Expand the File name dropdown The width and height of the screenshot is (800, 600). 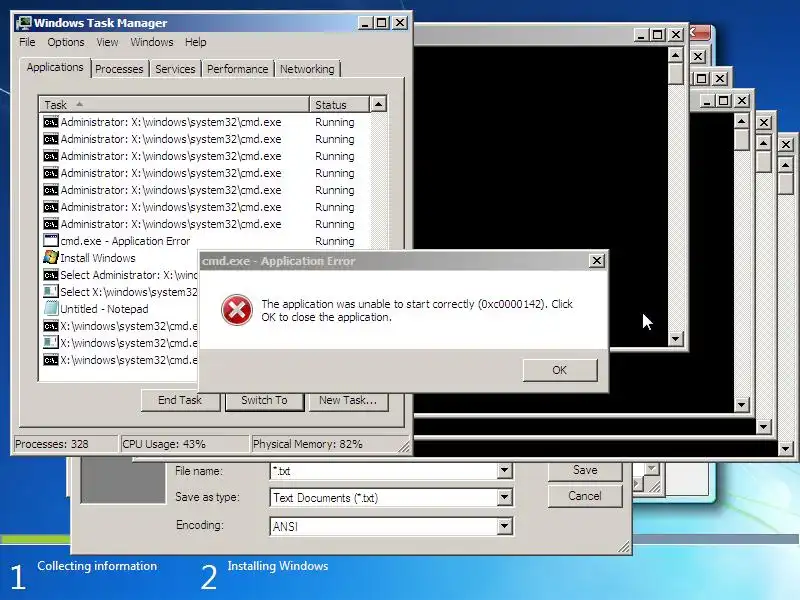(x=504, y=470)
